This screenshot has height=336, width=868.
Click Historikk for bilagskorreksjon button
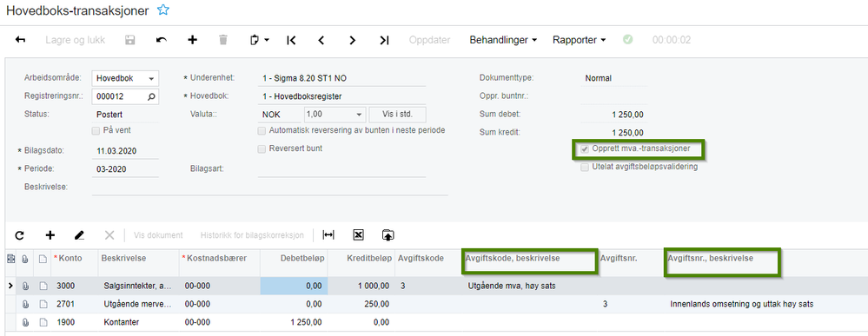point(252,235)
